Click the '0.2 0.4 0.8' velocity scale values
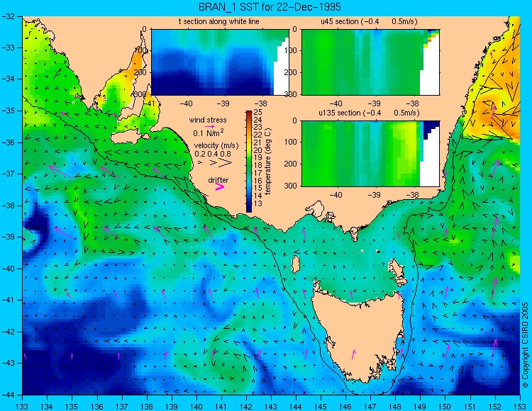This screenshot has width=532, height=411. (x=213, y=154)
